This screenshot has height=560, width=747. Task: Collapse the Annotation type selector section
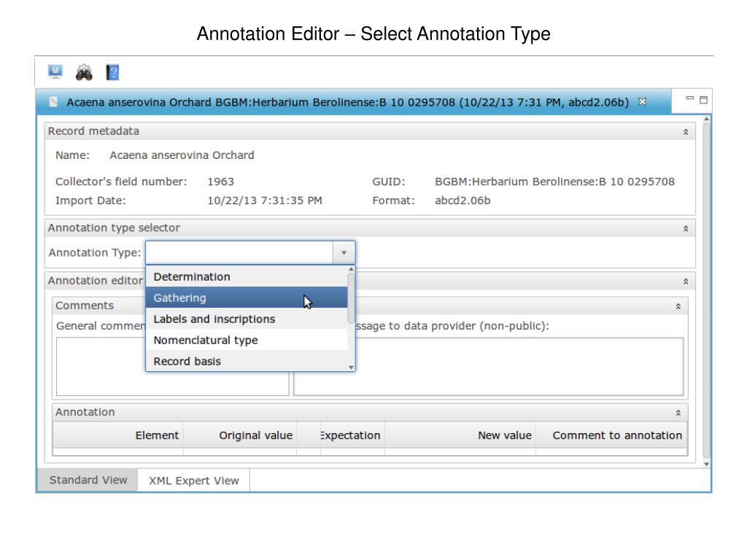point(686,228)
